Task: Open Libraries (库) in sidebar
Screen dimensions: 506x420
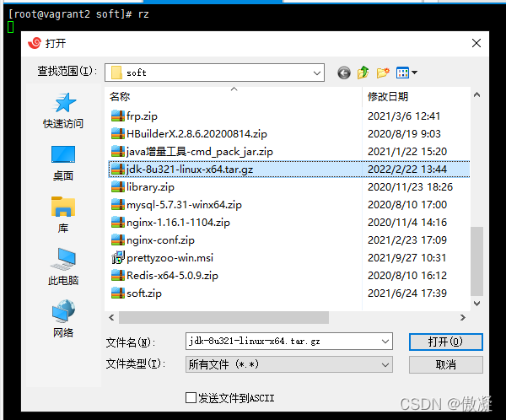Action: click(x=63, y=215)
